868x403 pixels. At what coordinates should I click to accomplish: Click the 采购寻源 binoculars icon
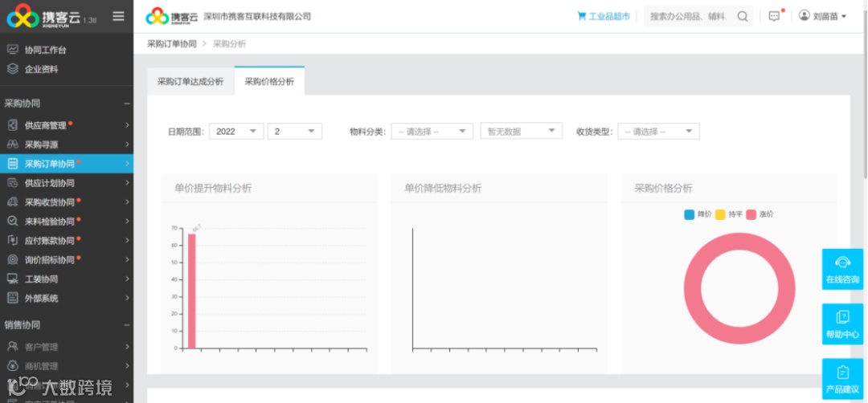[x=13, y=145]
